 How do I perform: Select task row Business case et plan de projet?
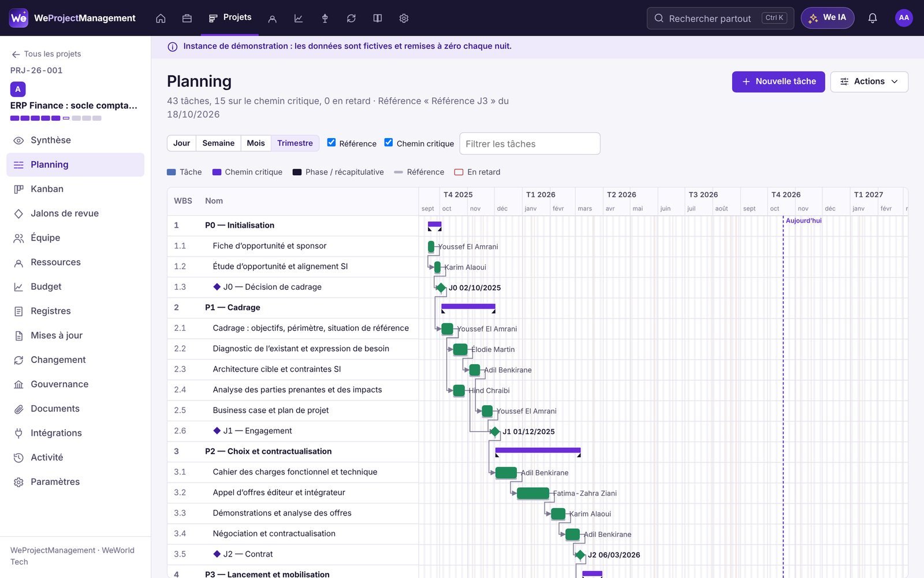(x=293, y=410)
